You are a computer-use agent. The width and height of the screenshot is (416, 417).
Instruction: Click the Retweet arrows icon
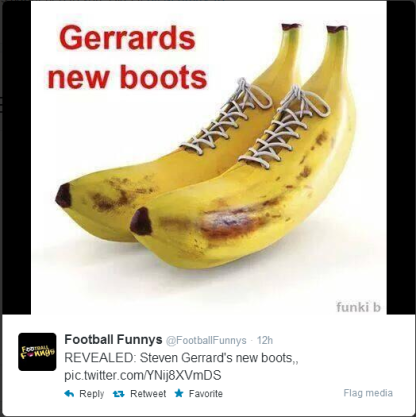(118, 394)
